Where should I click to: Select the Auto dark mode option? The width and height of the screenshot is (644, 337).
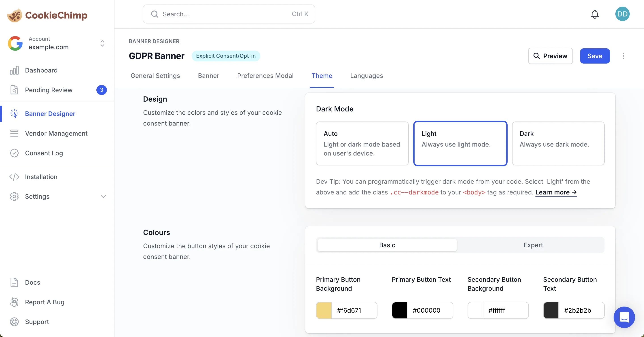tap(362, 143)
